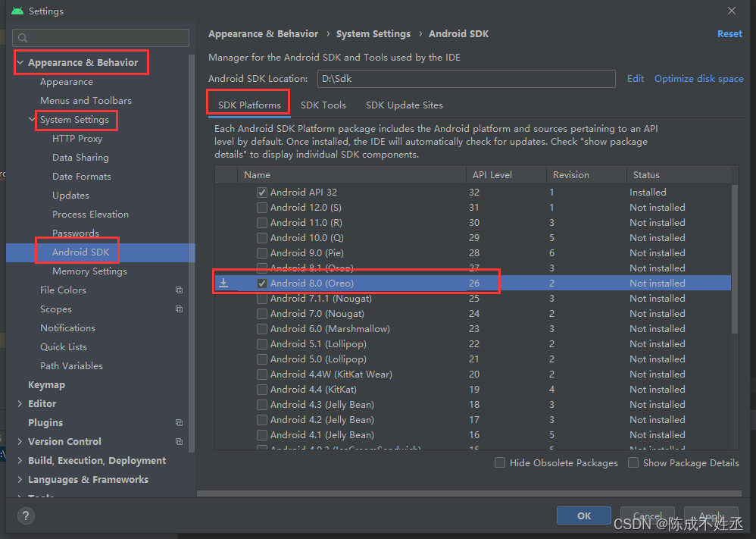Expand the Version Control section arrow
The width and height of the screenshot is (756, 539).
(x=20, y=441)
